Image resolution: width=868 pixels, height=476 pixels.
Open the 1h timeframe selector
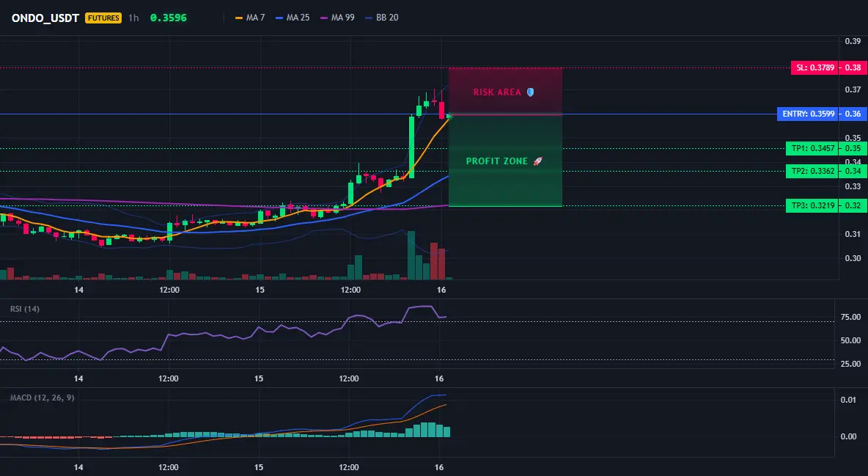click(x=133, y=18)
